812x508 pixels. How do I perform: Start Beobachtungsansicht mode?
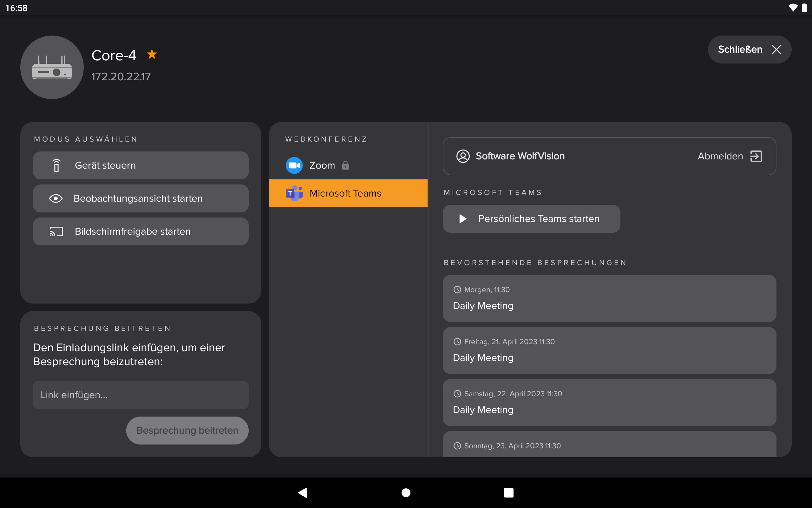(x=141, y=198)
